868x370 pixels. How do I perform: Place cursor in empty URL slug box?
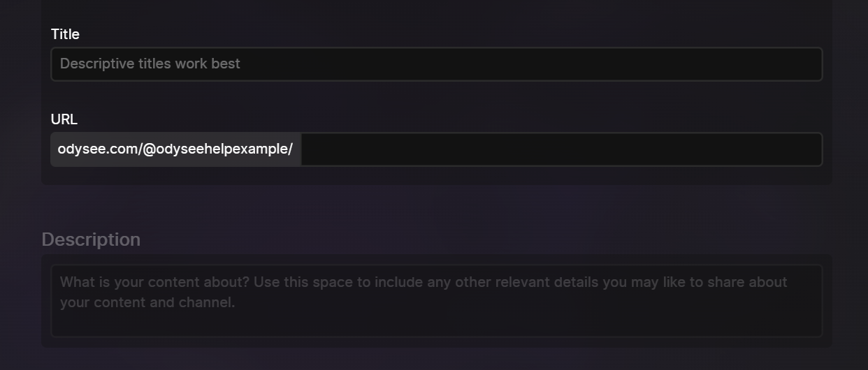[561, 149]
